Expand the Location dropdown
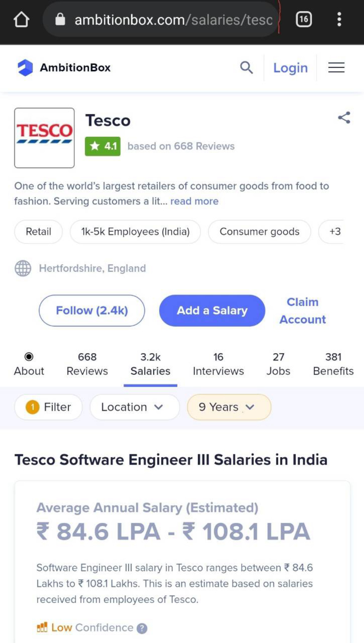Image resolution: width=364 pixels, height=643 pixels. click(135, 407)
